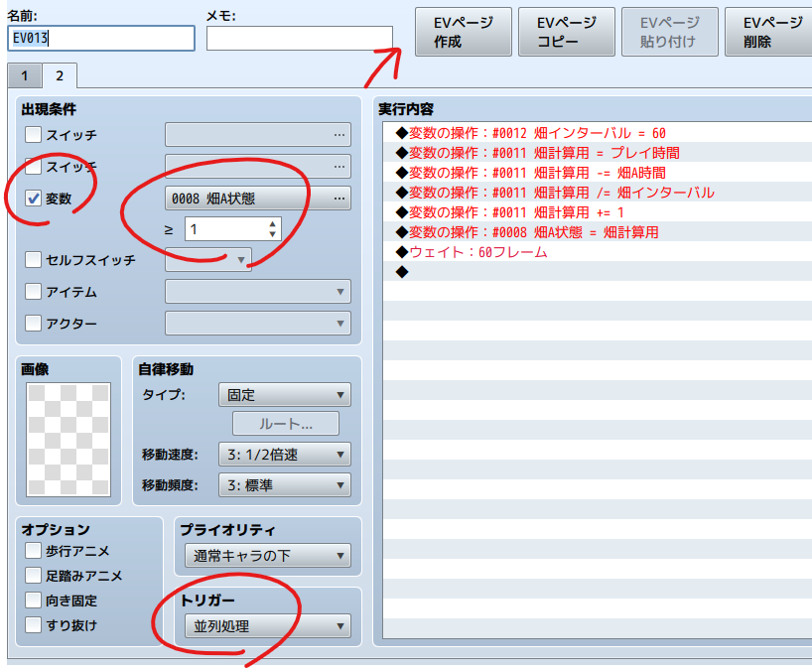This screenshot has width=812, height=668.
Task: Click the empty メモ input field
Action: [x=300, y=39]
